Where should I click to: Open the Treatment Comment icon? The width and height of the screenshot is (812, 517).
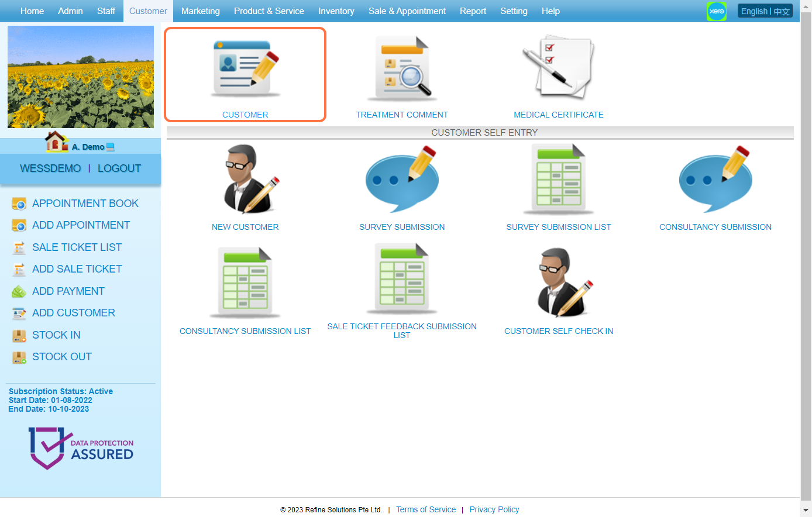click(x=402, y=68)
